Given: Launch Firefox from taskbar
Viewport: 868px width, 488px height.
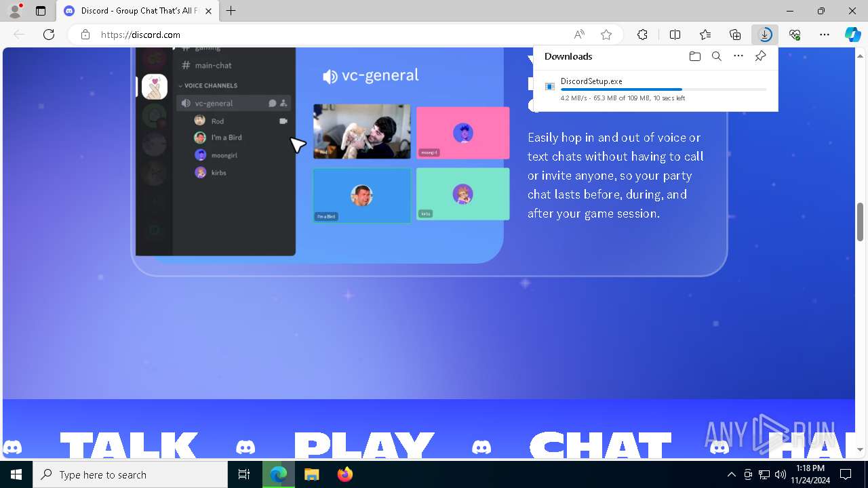Looking at the screenshot, I should [x=344, y=474].
